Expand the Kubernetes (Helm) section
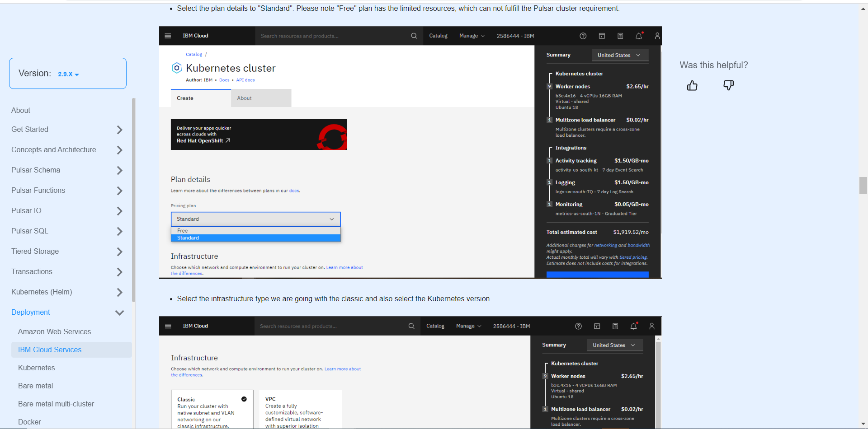 [x=119, y=292]
